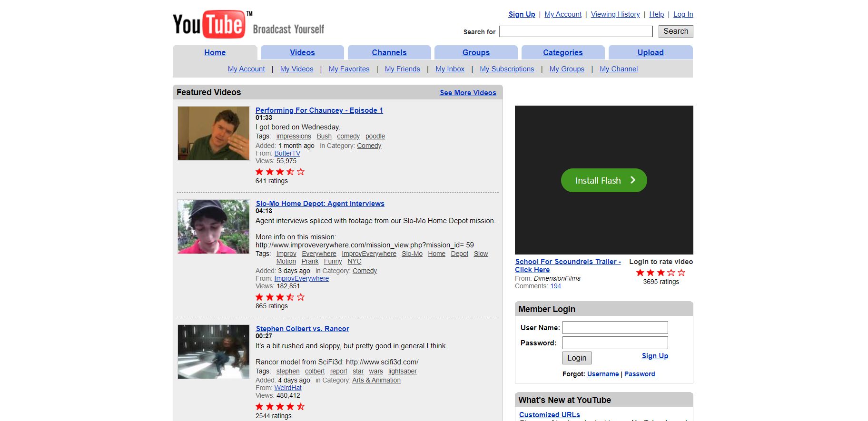The image size is (868, 421).
Task: Open School For Scoundrels Trailer link
Action: pyautogui.click(x=568, y=265)
